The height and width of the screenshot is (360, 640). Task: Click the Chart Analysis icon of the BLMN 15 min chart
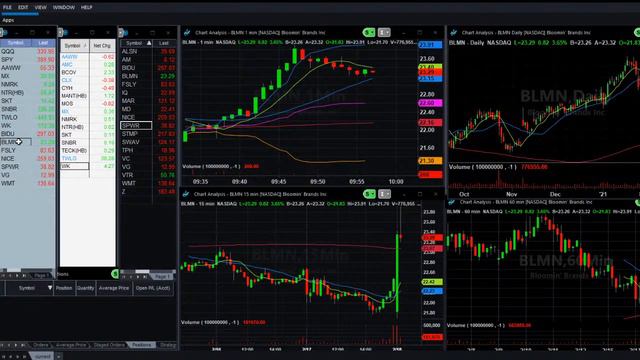[x=186, y=194]
